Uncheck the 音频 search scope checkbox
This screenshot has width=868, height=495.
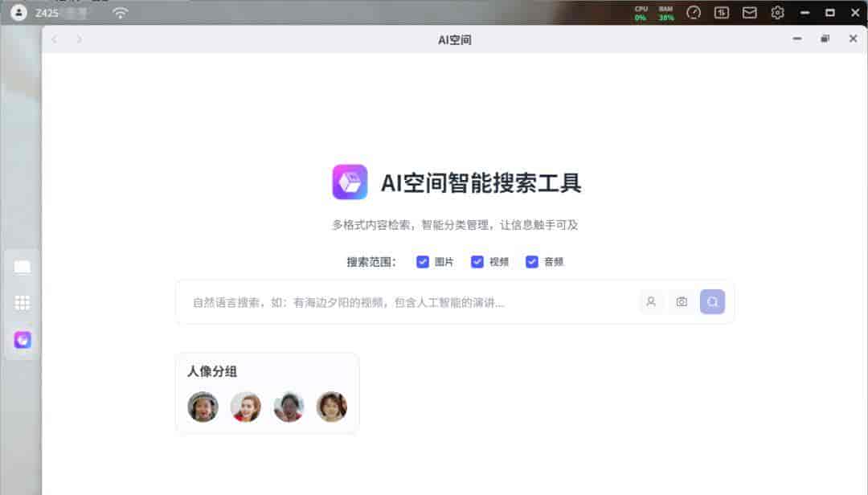[x=532, y=262]
